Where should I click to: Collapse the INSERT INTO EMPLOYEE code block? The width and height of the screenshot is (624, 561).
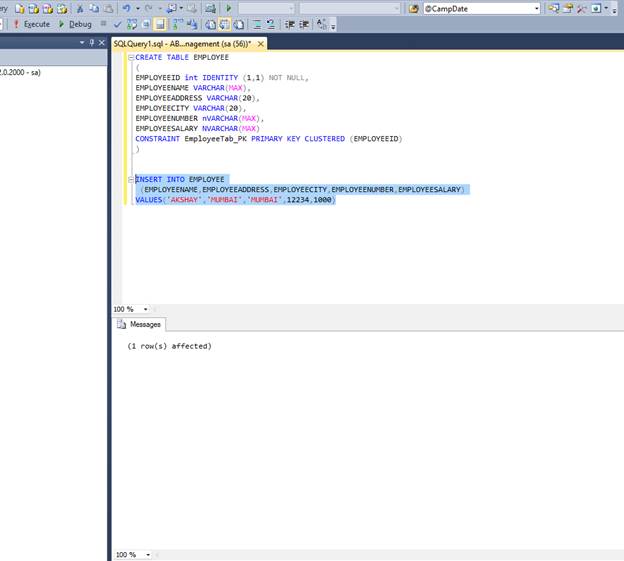[x=129, y=179]
